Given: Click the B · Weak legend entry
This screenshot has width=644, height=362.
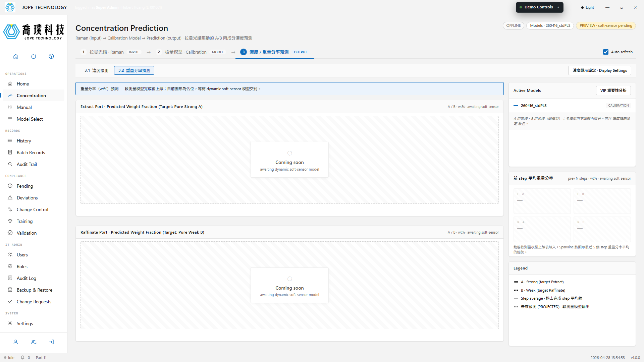Looking at the screenshot, I should 539,290.
